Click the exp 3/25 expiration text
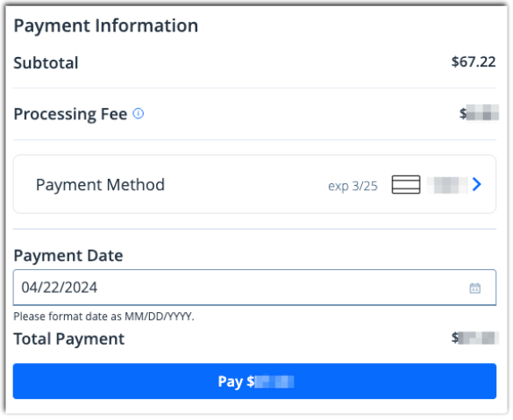The height and width of the screenshot is (420, 513). (353, 186)
